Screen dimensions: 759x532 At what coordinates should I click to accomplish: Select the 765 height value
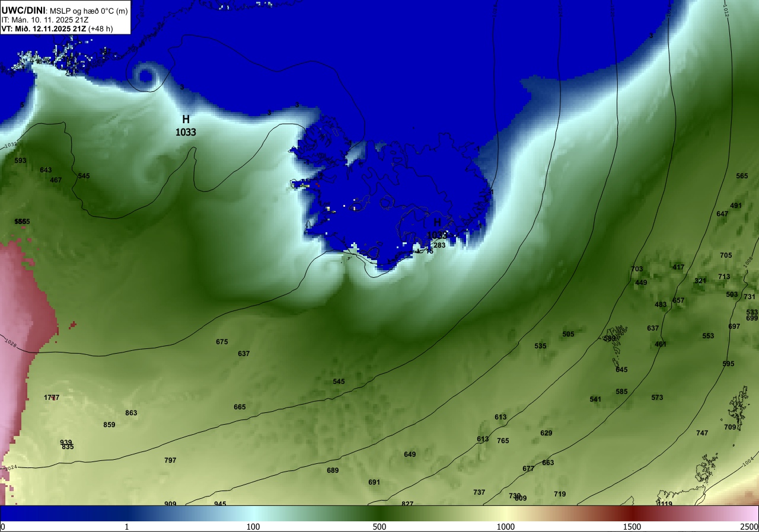503,441
